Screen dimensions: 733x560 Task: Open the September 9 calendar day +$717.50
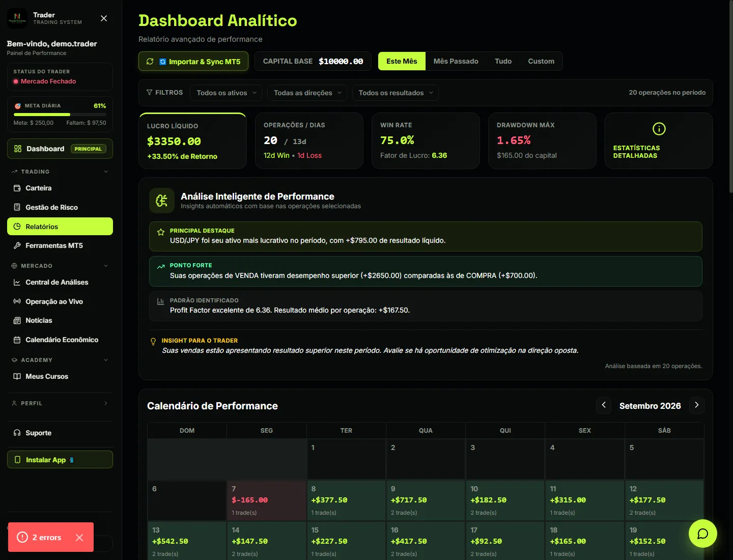coord(426,500)
